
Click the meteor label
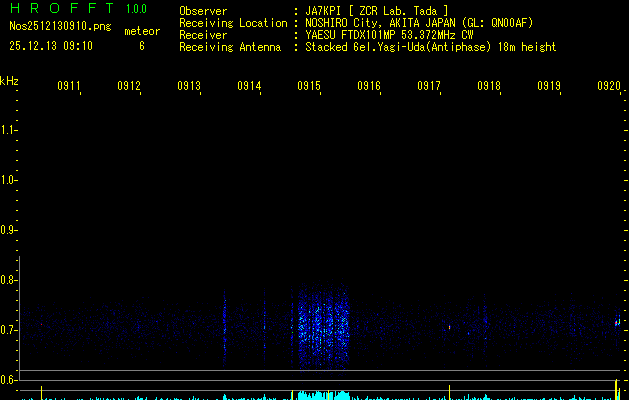click(141, 31)
